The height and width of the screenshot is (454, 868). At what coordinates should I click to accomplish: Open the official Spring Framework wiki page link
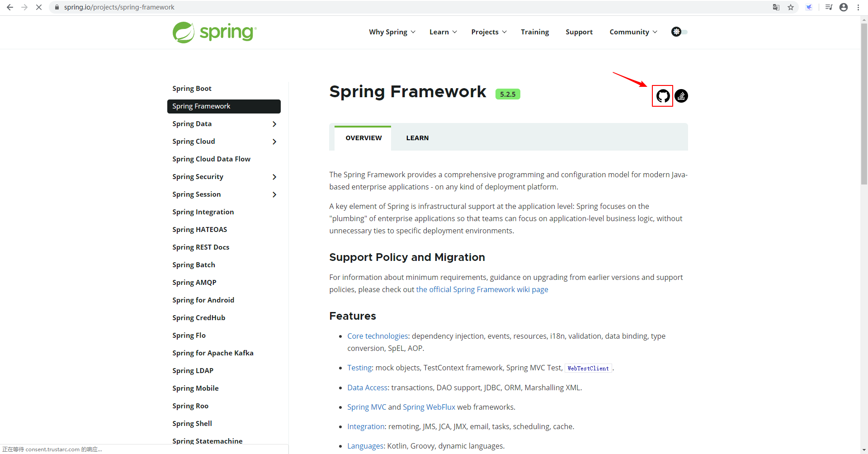pos(482,289)
